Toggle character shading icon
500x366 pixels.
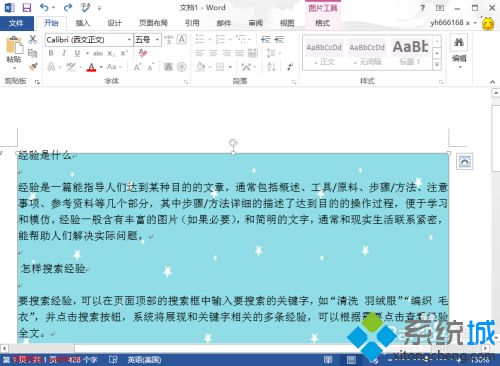(168, 67)
